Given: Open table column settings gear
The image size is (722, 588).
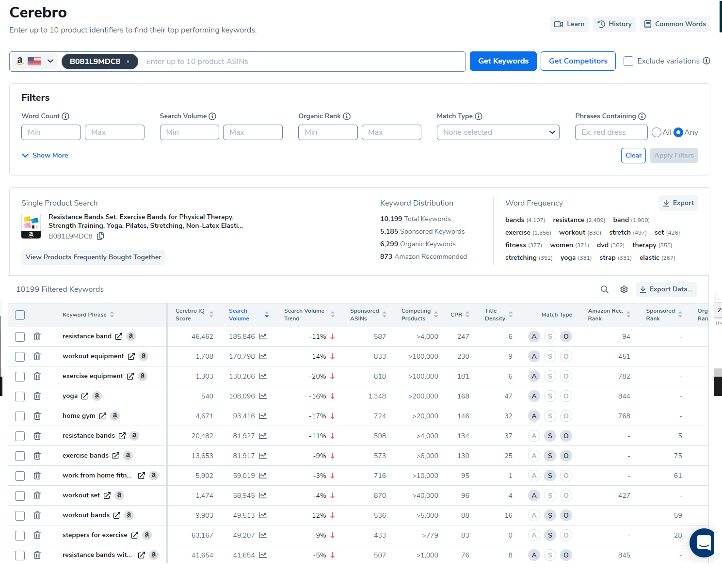Looking at the screenshot, I should click(624, 289).
